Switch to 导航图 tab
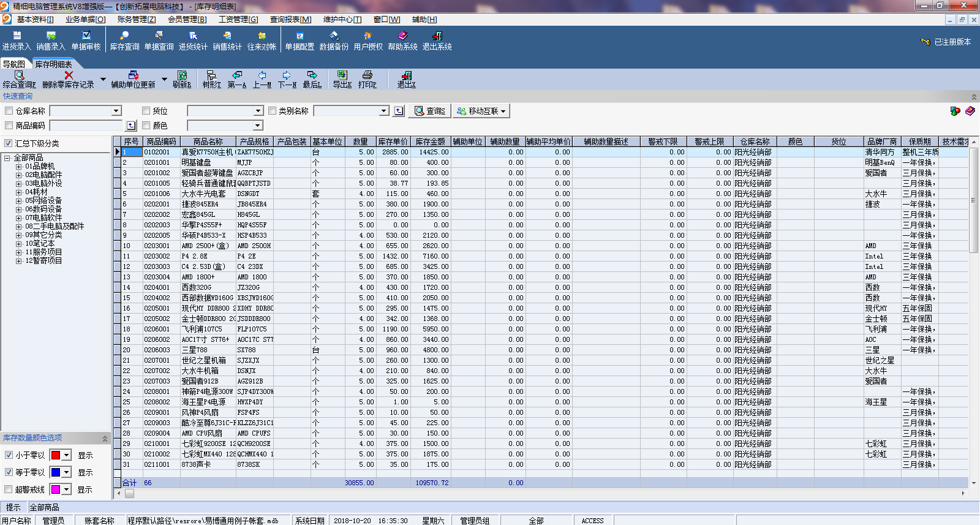 tap(14, 64)
